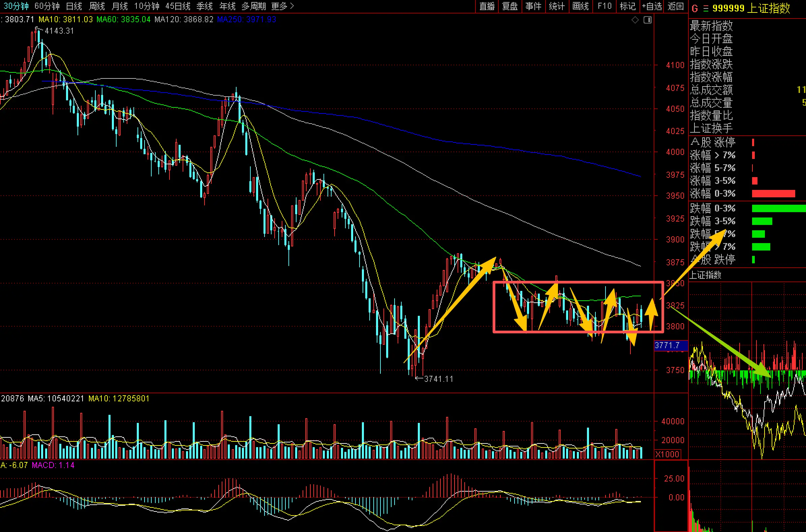Click the 4100 price axis label
The height and width of the screenshot is (532, 806).
tap(675, 65)
